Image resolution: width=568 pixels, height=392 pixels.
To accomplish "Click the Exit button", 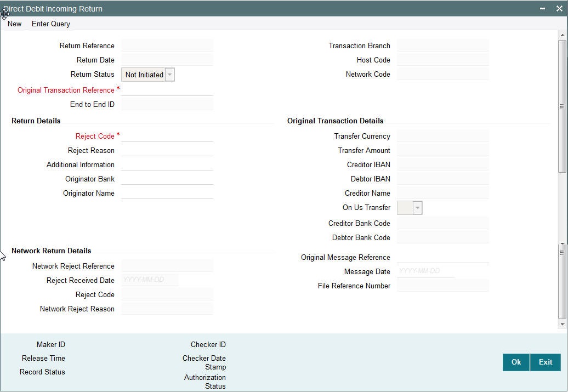I will pyautogui.click(x=545, y=362).
